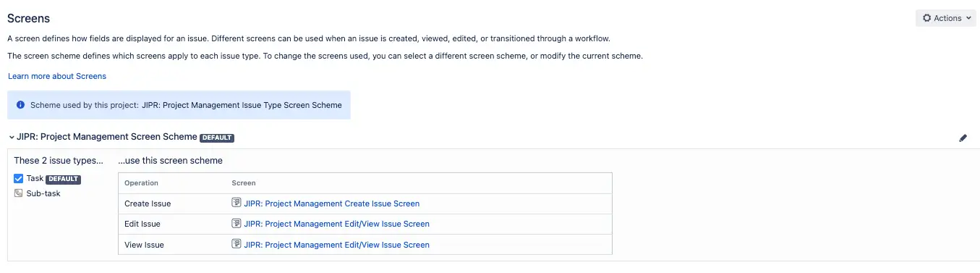Click screen icon in the Edit Issue row
Viewport: 980px width, 273px height.
(x=236, y=224)
